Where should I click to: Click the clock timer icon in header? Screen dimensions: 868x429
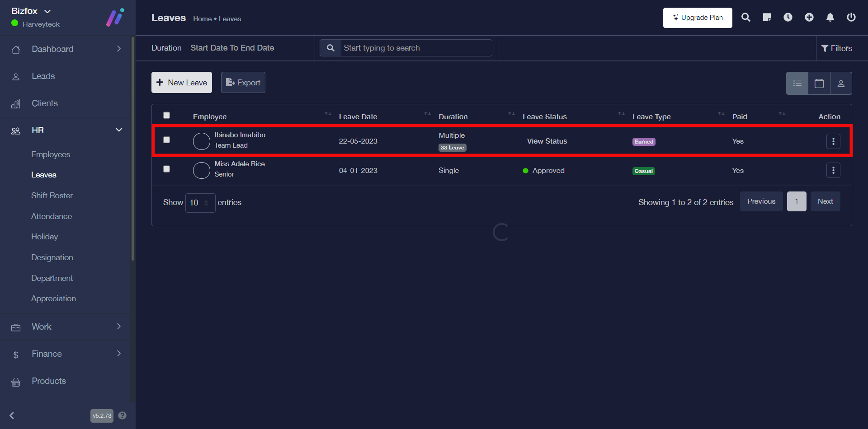(788, 18)
